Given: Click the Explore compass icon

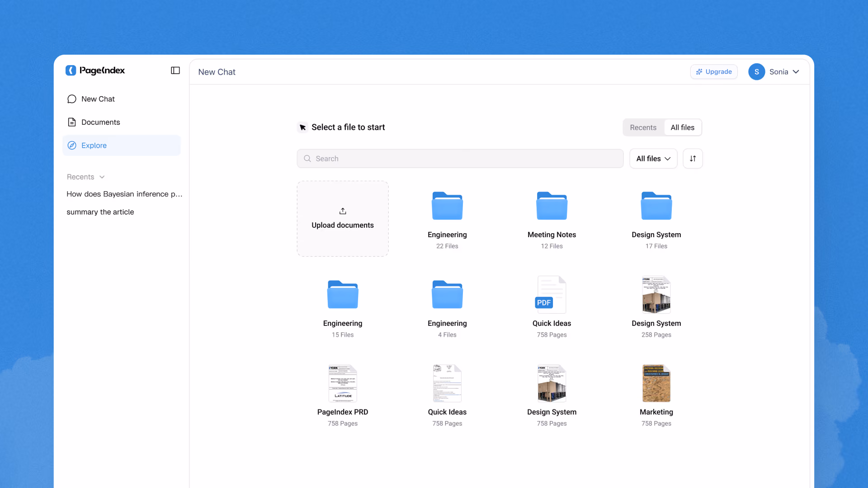Looking at the screenshot, I should coord(71,145).
